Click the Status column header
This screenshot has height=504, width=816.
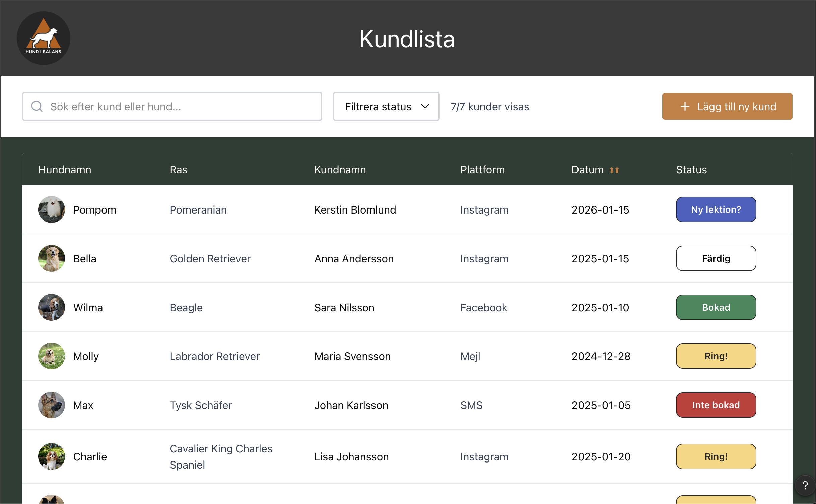[x=691, y=170]
